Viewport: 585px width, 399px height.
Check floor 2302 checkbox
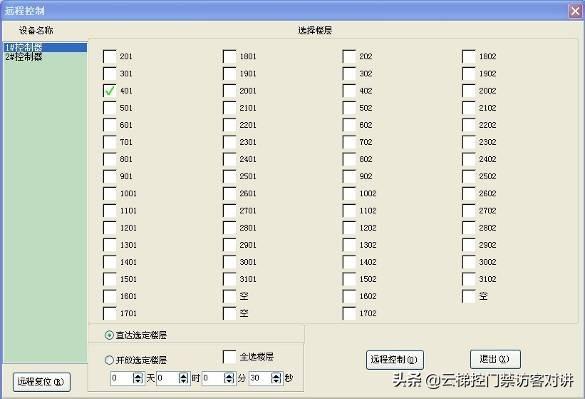click(x=469, y=142)
